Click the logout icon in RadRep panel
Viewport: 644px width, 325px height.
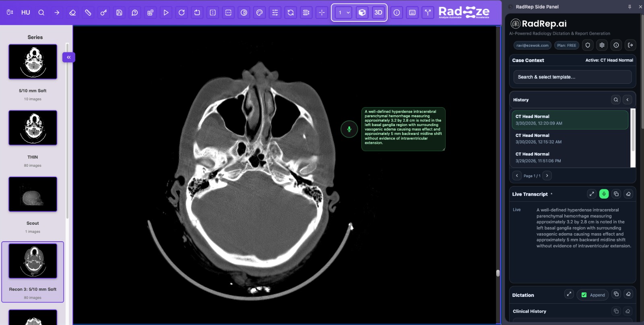point(630,45)
